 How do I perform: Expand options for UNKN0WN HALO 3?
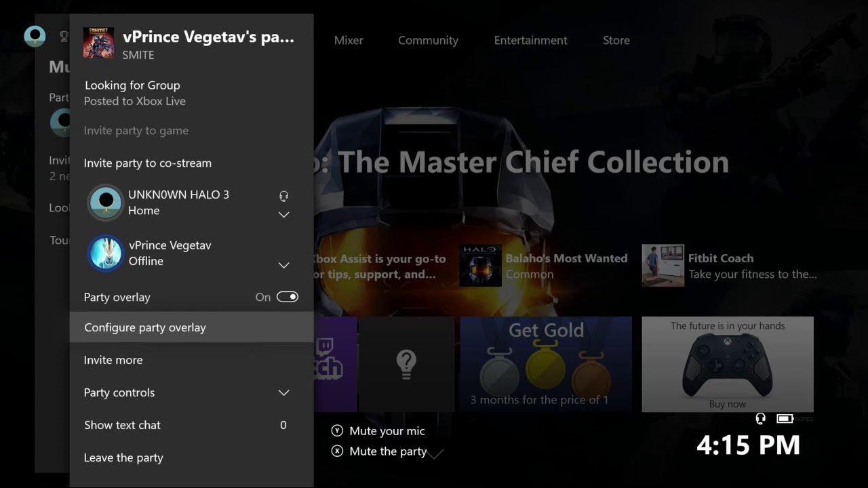[x=284, y=215]
